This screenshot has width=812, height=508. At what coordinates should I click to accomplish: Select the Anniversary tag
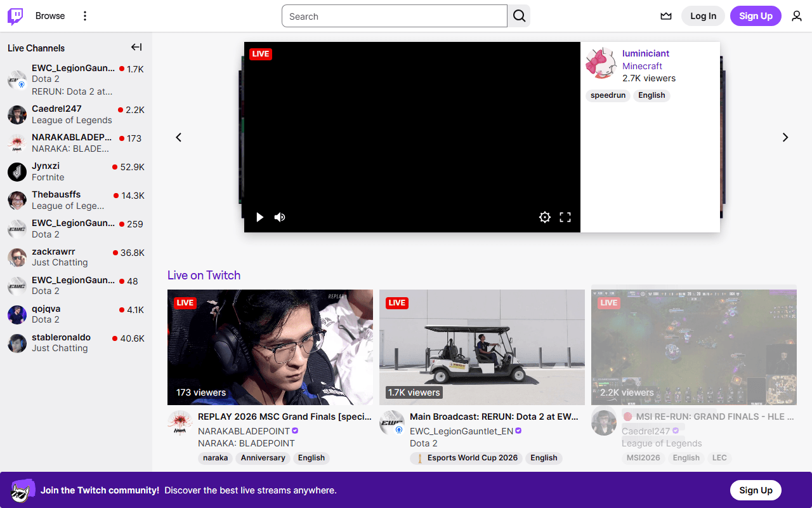[263, 458]
